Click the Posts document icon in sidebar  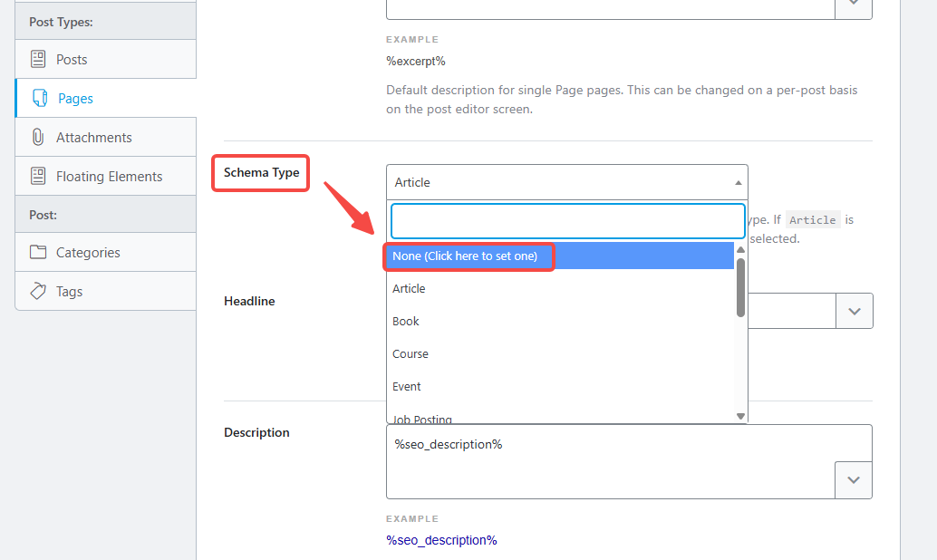(39, 58)
